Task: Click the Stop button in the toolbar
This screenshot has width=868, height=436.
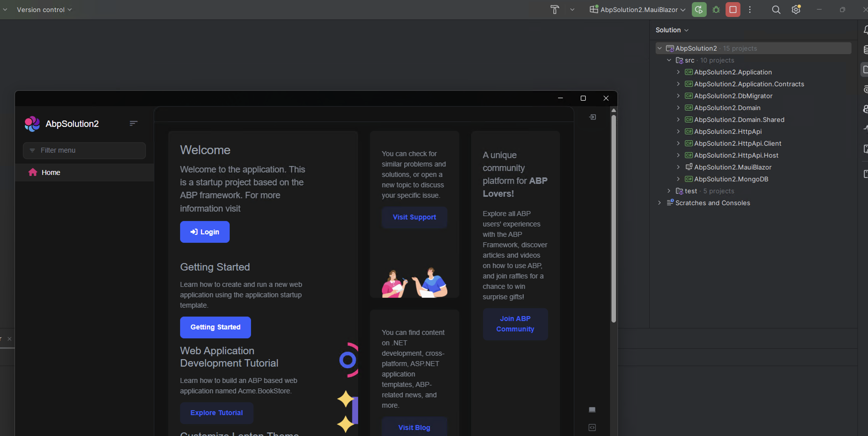Action: (733, 10)
